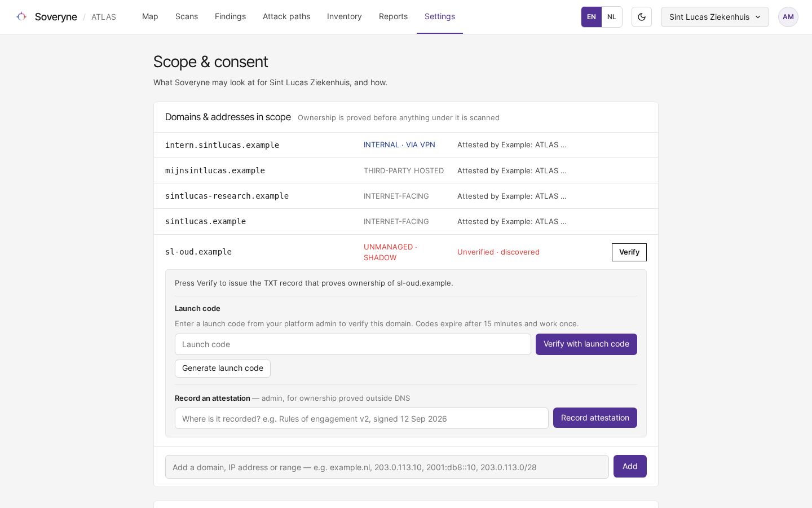Navigate to the Findings tab
The image size is (812, 508).
(230, 17)
